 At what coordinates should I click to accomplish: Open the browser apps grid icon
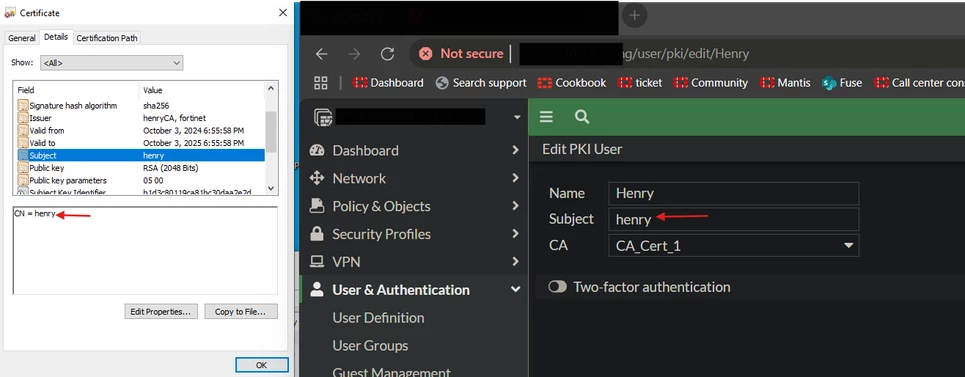321,83
